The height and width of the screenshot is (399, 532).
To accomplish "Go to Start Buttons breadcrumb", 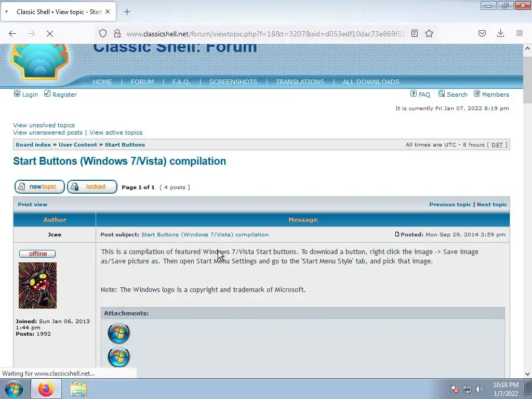I will pos(125,144).
